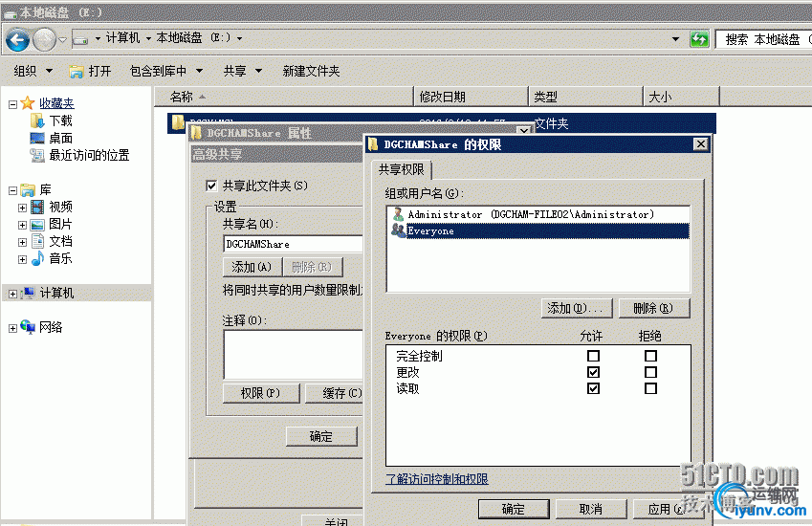Check 拒绝 for 完全控制

click(x=651, y=356)
